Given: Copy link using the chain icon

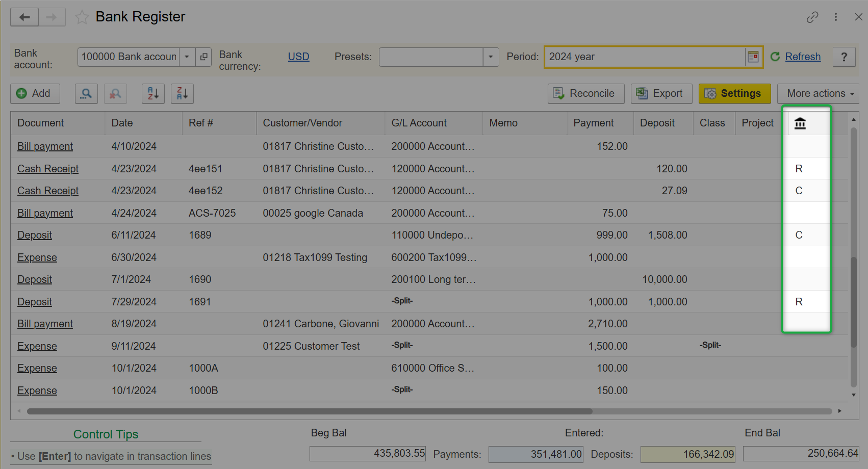Looking at the screenshot, I should pos(812,17).
